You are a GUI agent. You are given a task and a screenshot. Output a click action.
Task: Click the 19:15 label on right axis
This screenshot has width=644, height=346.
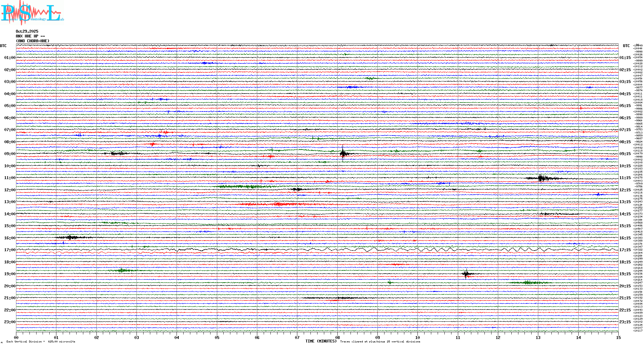625,274
